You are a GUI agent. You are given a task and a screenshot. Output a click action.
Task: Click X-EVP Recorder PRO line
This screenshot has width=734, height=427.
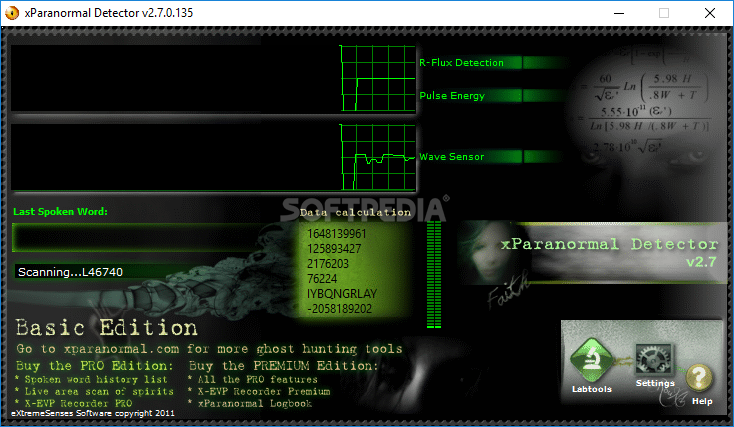pos(73,403)
